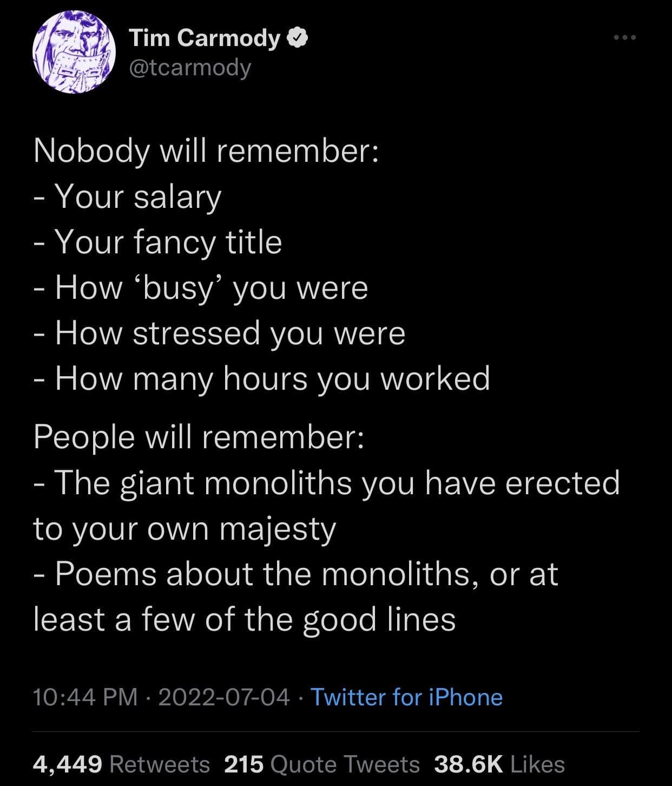672x786 pixels.
Task: Open Tim Carmody's profile avatar
Action: coord(74,53)
